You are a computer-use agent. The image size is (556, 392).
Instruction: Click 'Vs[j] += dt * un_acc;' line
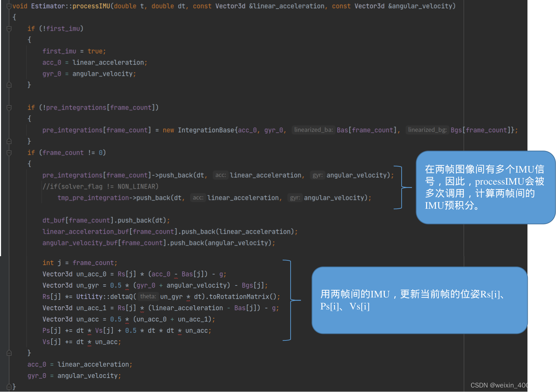[x=81, y=342]
